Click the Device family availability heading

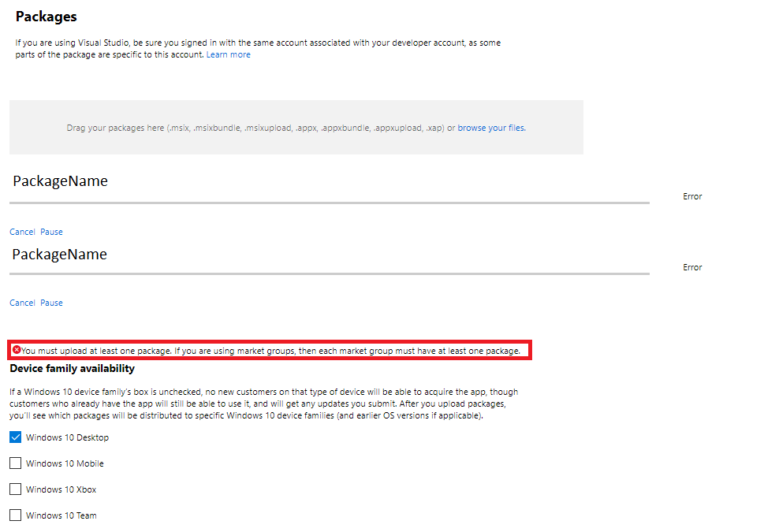(x=72, y=368)
